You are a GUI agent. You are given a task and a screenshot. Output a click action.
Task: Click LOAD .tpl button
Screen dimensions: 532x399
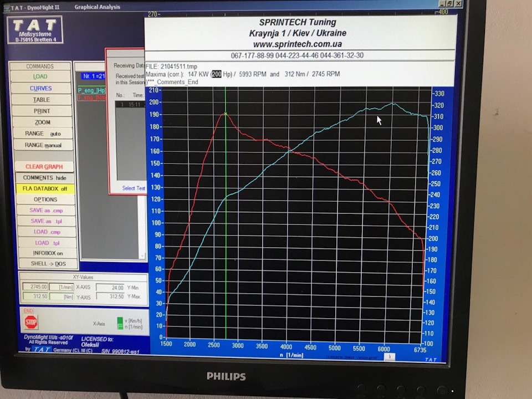(47, 243)
